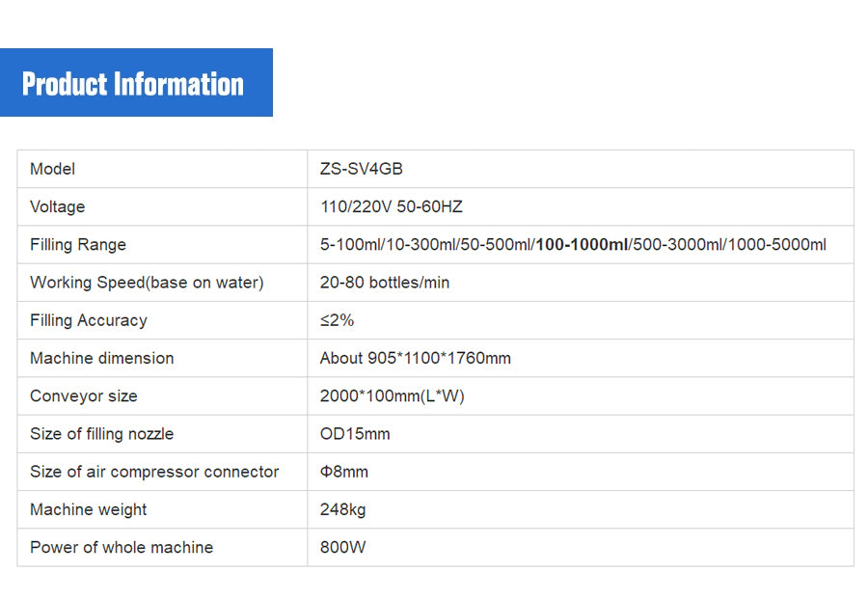Select the Model label cell
The image size is (868, 599).
(53, 169)
